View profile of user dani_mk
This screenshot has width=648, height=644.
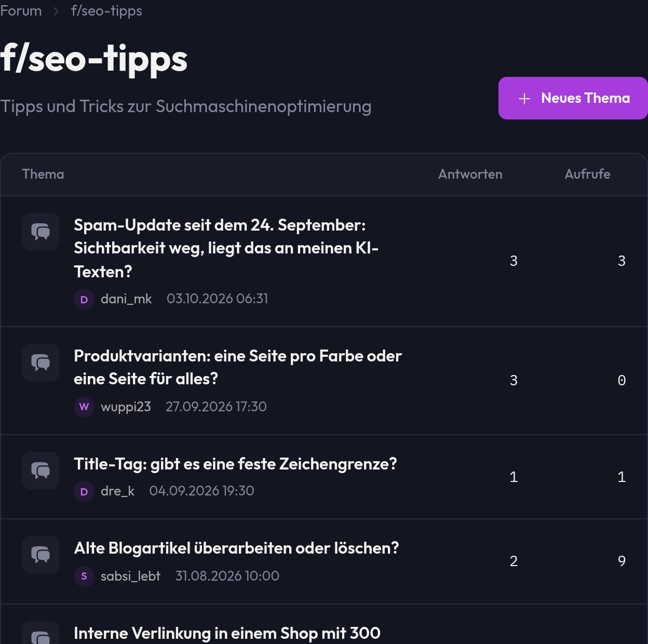click(126, 299)
